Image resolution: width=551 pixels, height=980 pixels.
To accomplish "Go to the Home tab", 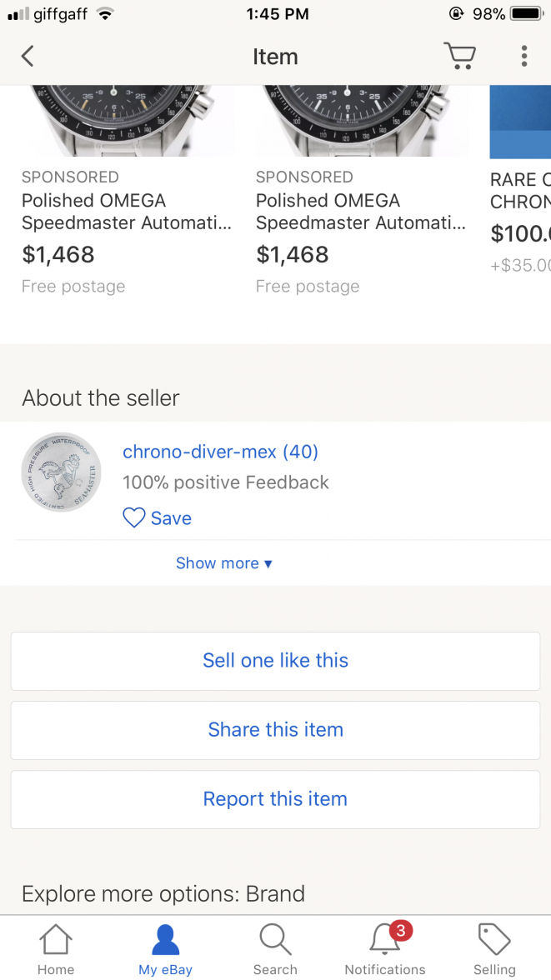I will [56, 948].
